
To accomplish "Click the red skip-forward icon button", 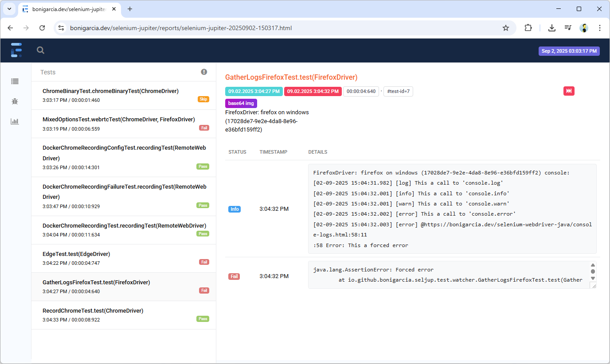I will tap(569, 91).
